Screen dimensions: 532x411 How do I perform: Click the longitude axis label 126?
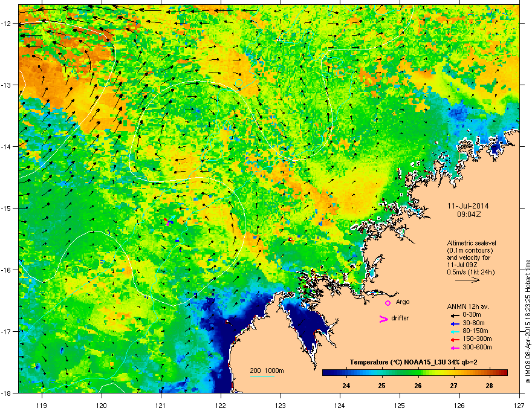459,405
